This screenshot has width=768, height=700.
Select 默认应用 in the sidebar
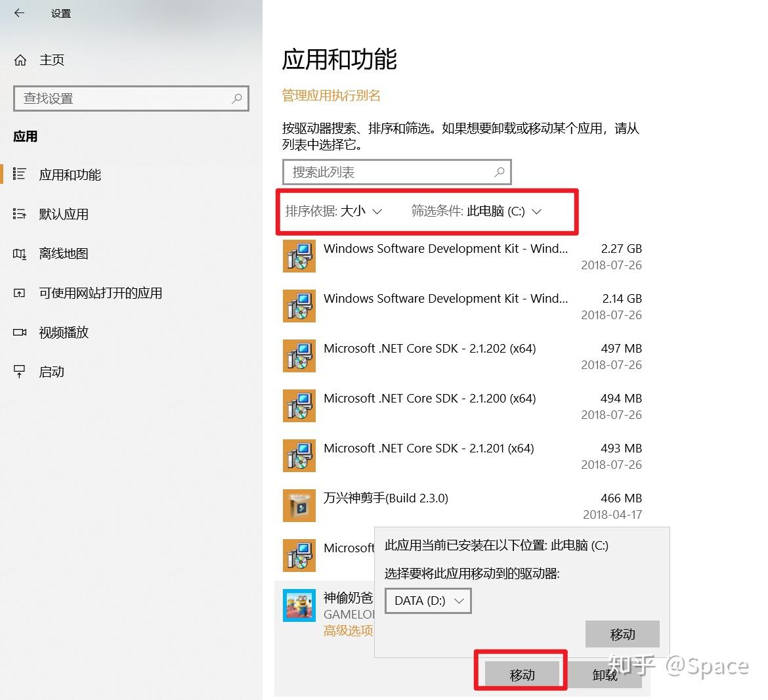pos(64,214)
